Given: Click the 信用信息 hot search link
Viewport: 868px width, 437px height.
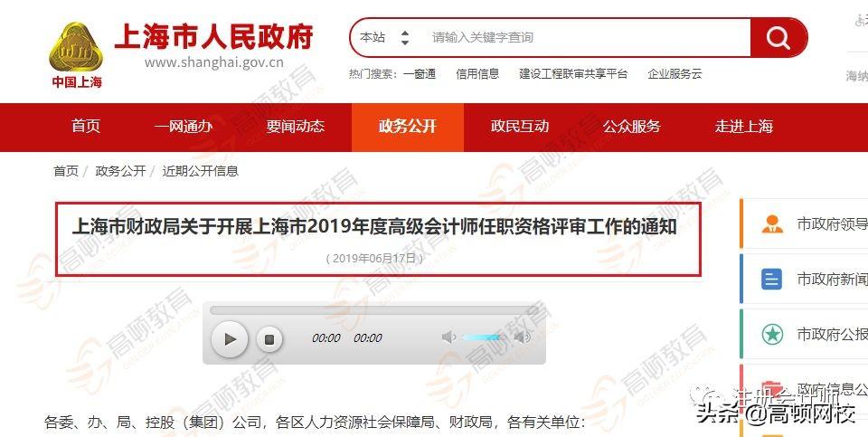Looking at the screenshot, I should click(x=477, y=73).
